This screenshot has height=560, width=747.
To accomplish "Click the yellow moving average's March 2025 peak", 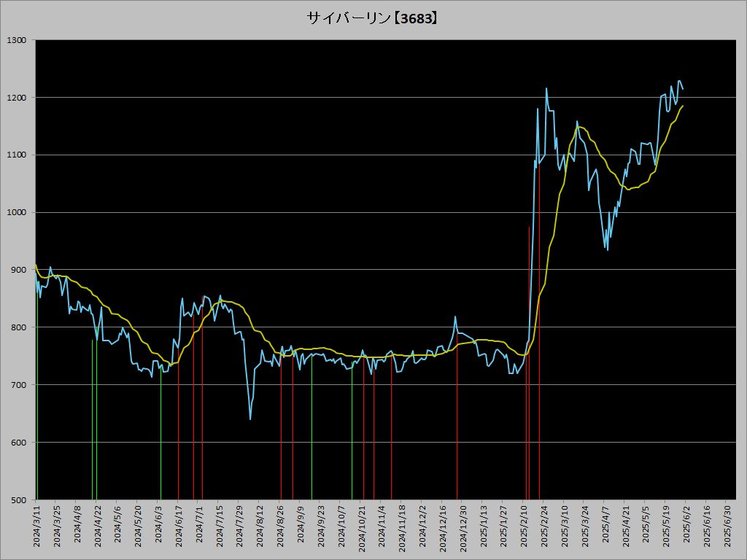I will click(x=580, y=127).
